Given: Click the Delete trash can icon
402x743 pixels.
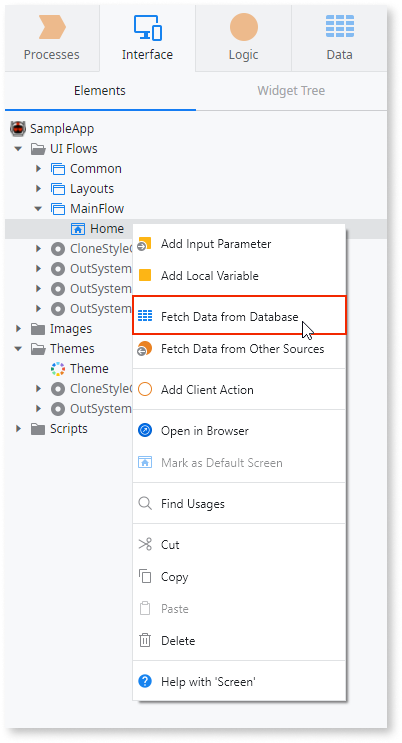Looking at the screenshot, I should [145, 640].
